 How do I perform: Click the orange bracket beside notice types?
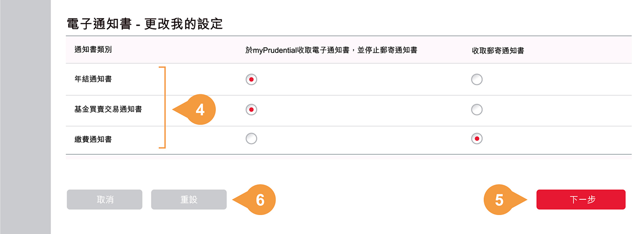(164, 107)
